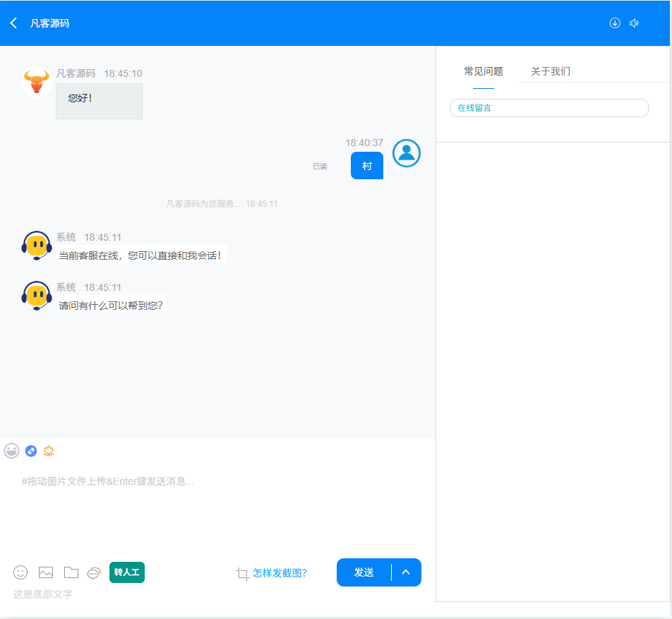Screen dimensions: 672x619
Task: Click the system robot avatar beside 请问有什么可以帮到您
Action: click(37, 295)
